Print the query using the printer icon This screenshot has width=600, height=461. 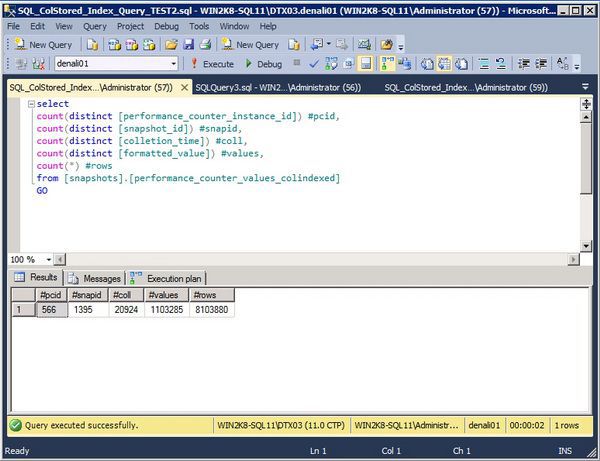click(x=205, y=45)
